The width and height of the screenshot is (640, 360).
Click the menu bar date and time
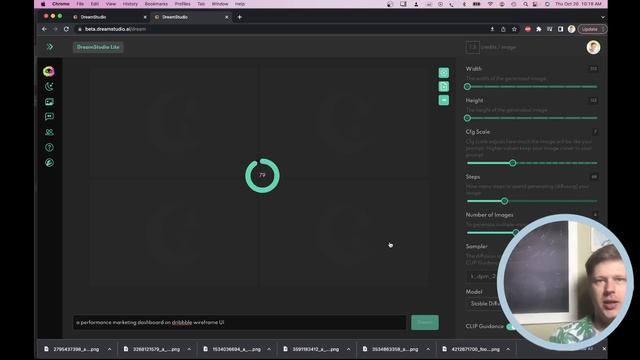pos(578,4)
